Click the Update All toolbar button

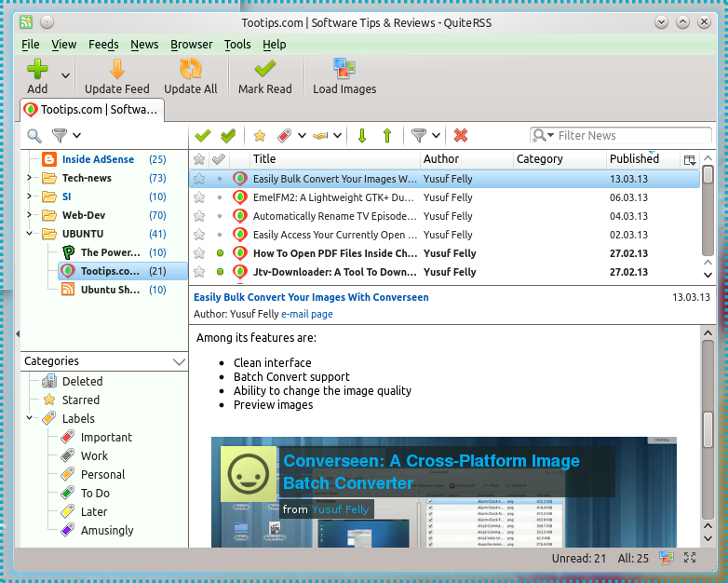(x=190, y=77)
